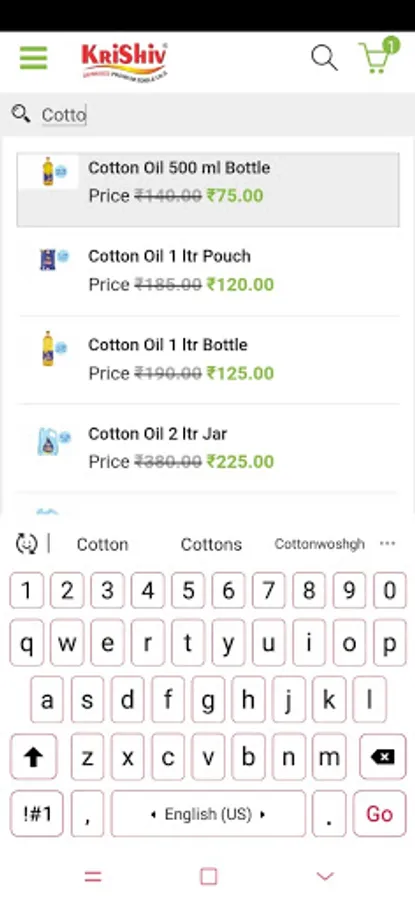Screen dimensions: 415x900
Task: Tap the KriShiv logo
Action: 125,61
